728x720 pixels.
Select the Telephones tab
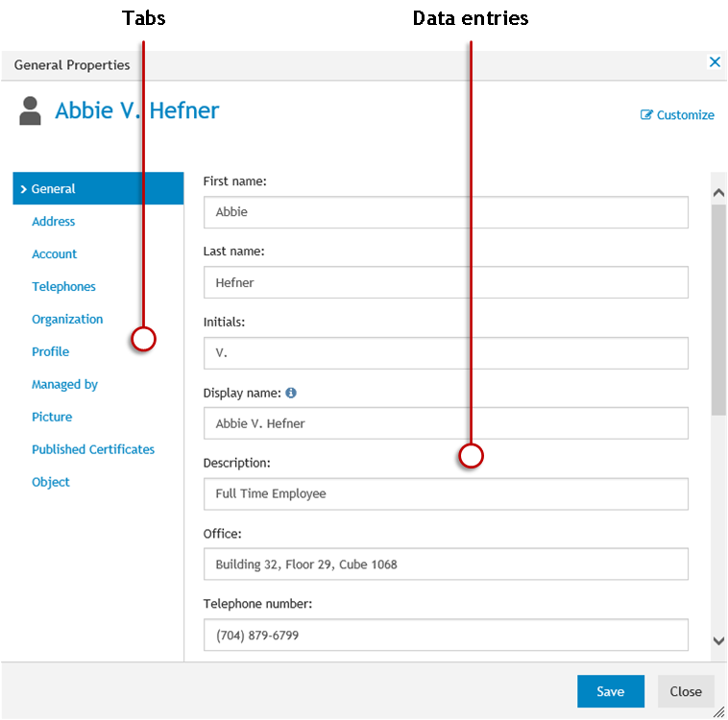pyautogui.click(x=64, y=287)
